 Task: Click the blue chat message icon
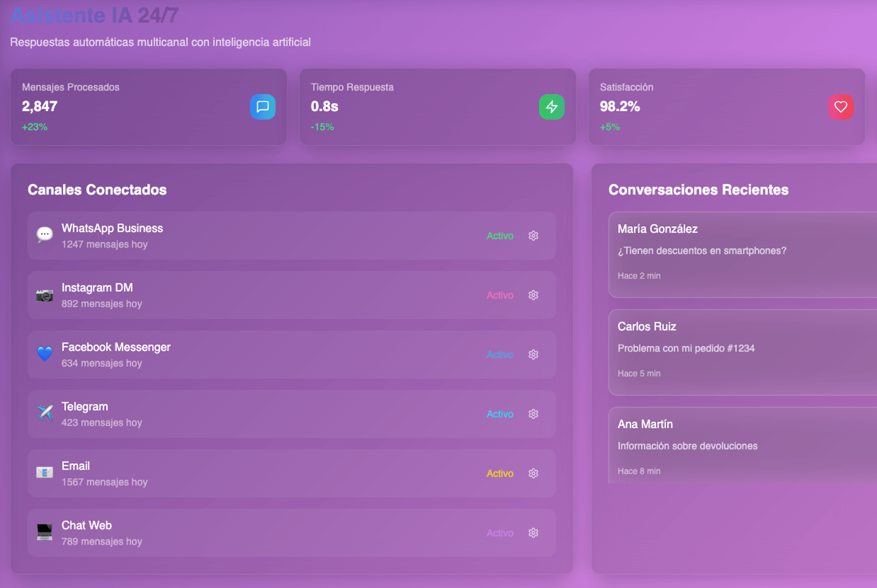click(x=263, y=107)
